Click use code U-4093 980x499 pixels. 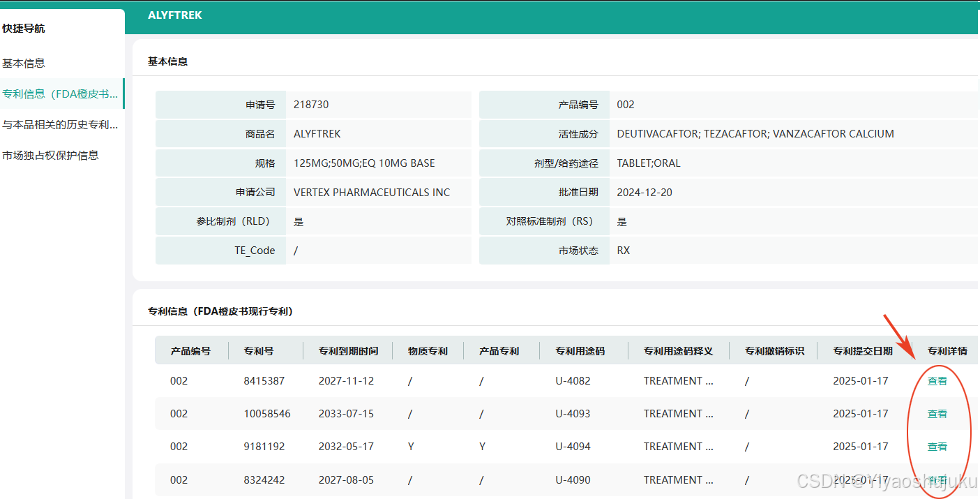[x=573, y=414]
